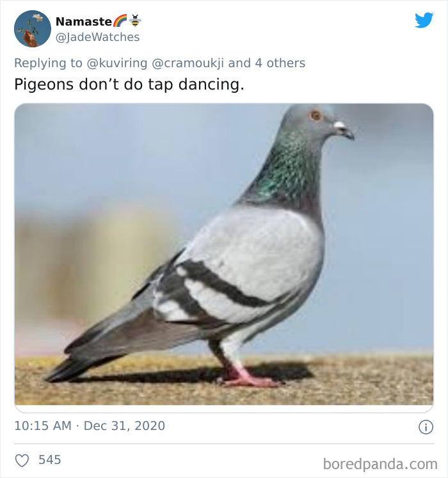Image resolution: width=448 pixels, height=478 pixels.
Task: Visit the @JadeWatches handle
Action: click(x=97, y=37)
